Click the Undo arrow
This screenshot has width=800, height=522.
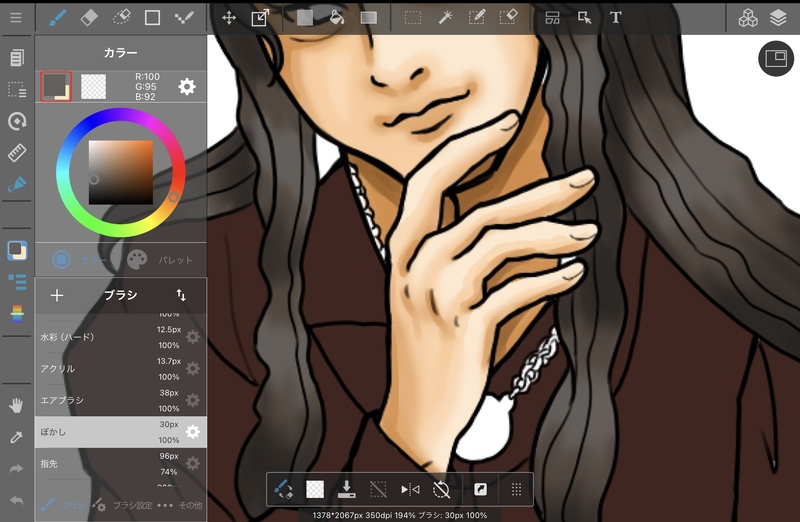(16, 501)
